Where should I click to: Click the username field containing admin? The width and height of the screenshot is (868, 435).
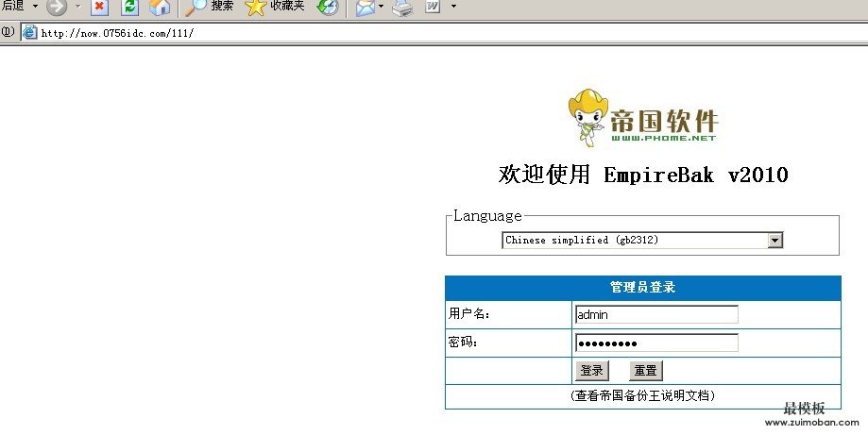(656, 314)
